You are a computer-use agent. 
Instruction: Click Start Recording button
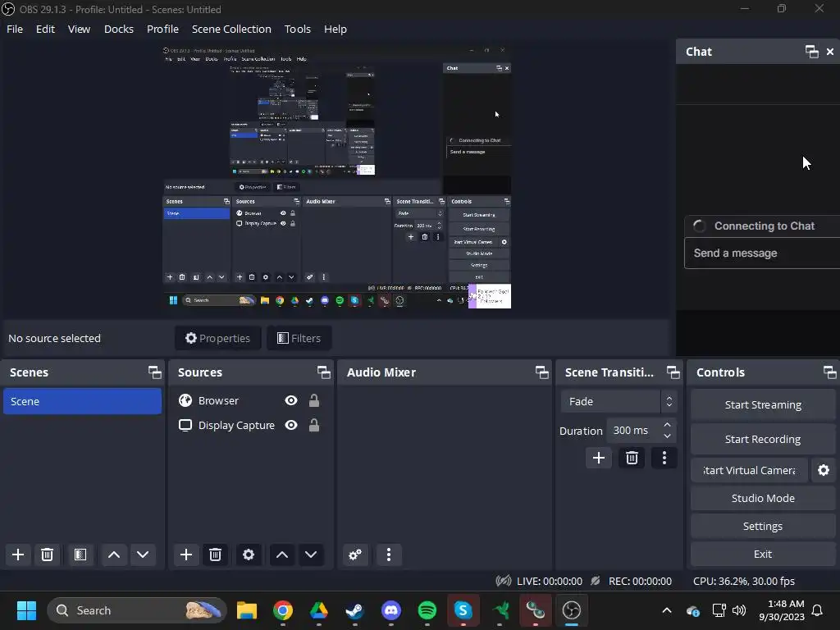tap(763, 440)
